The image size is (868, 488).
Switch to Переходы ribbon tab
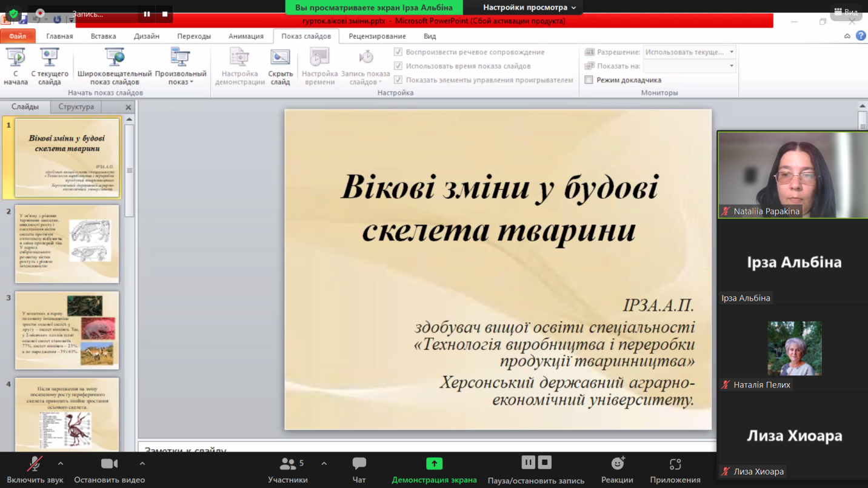pyautogui.click(x=194, y=36)
